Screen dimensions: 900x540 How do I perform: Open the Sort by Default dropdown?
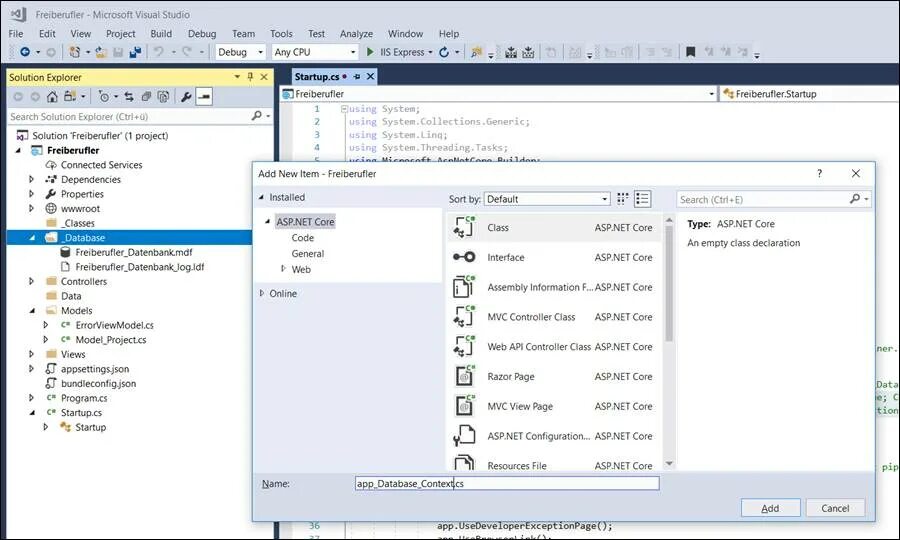tap(547, 199)
